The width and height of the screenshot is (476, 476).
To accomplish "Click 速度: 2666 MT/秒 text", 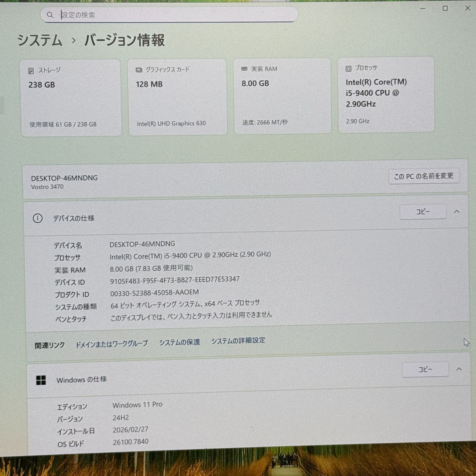I will (265, 122).
